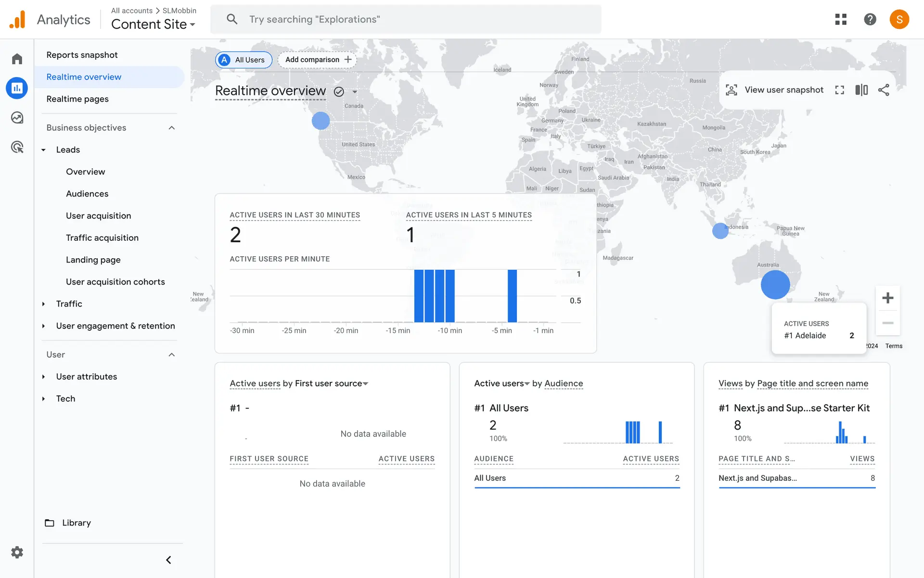Open the Explore icon in left rail

click(17, 118)
